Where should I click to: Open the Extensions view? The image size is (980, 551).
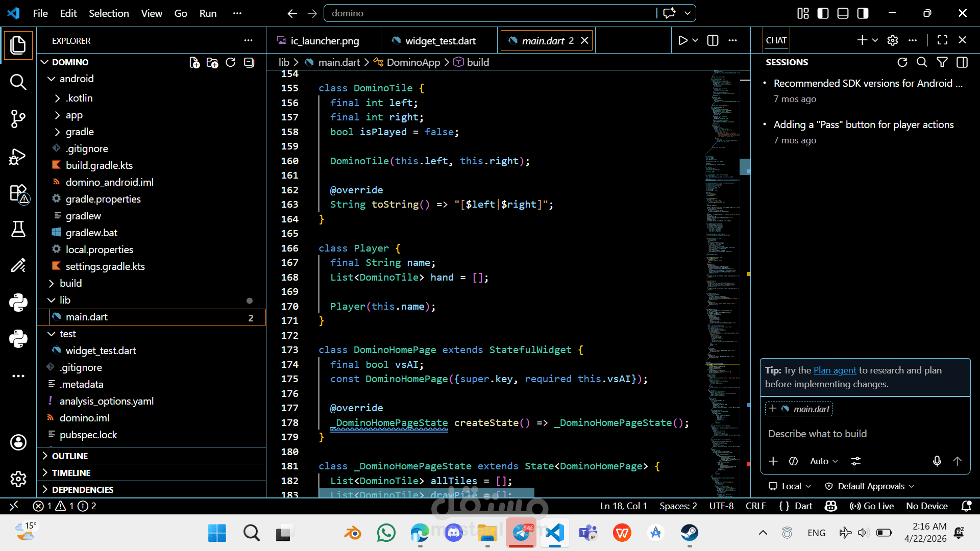coord(18,194)
